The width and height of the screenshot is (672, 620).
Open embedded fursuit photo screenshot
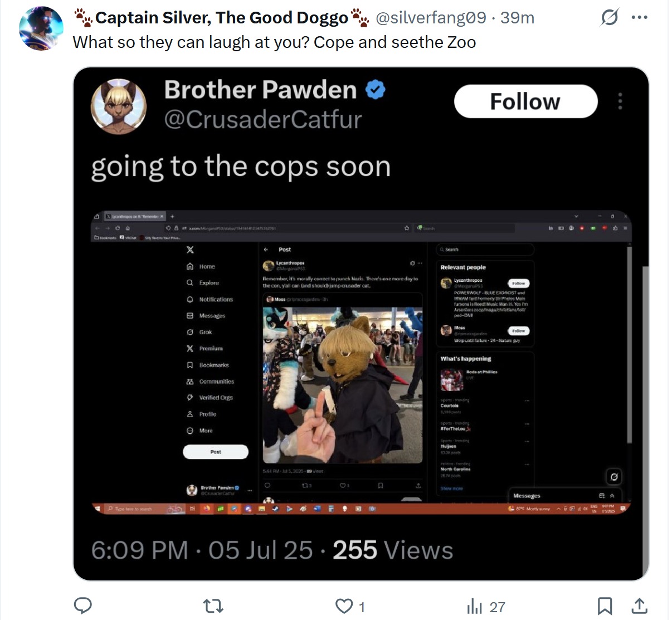(343, 385)
